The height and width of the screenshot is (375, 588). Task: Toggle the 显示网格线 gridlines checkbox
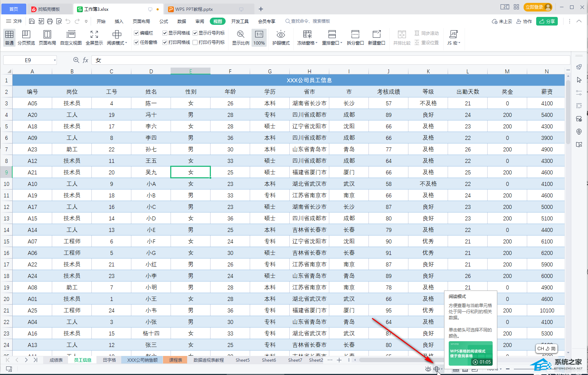tap(165, 33)
